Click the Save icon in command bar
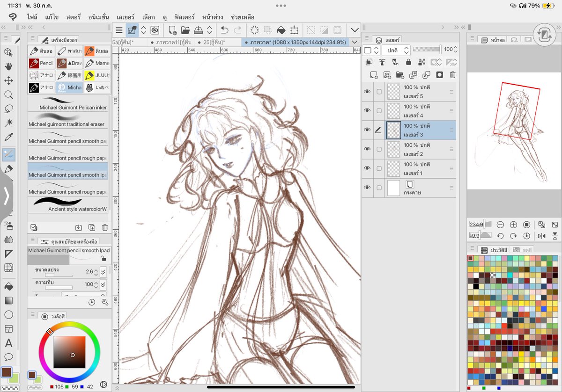The height and width of the screenshot is (392, 562). (x=198, y=30)
